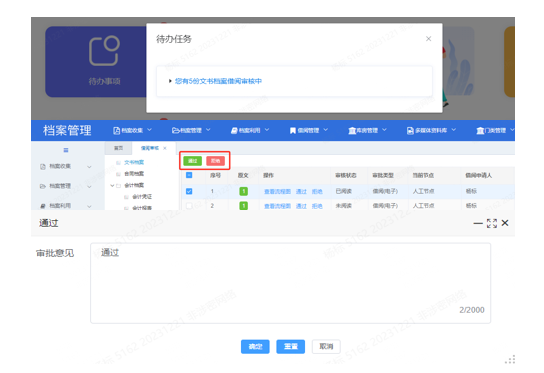Collapse the sidebar with the hamburger icon
The height and width of the screenshot is (373, 544).
pos(66,150)
